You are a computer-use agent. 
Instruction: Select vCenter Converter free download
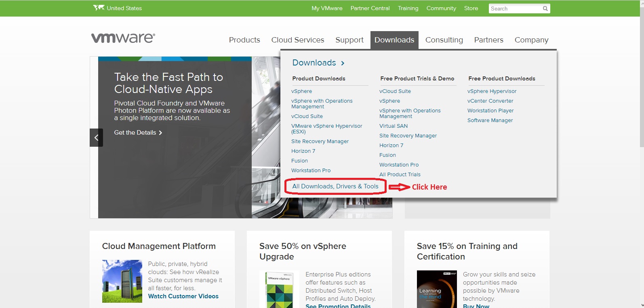pyautogui.click(x=490, y=101)
